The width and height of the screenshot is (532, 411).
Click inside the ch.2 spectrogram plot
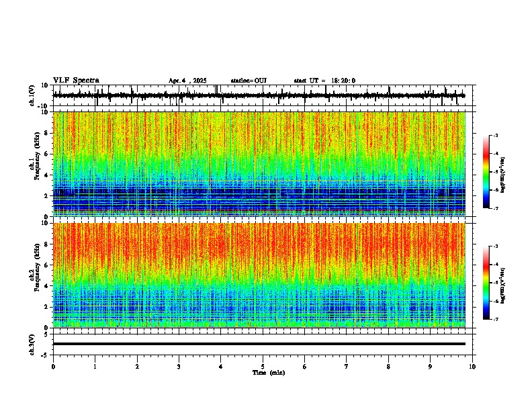[259, 275]
